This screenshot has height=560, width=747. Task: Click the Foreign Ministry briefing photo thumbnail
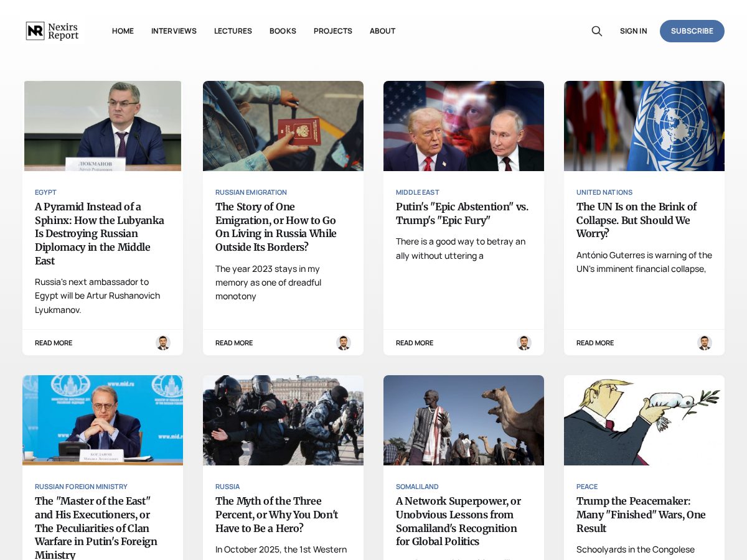tap(103, 420)
